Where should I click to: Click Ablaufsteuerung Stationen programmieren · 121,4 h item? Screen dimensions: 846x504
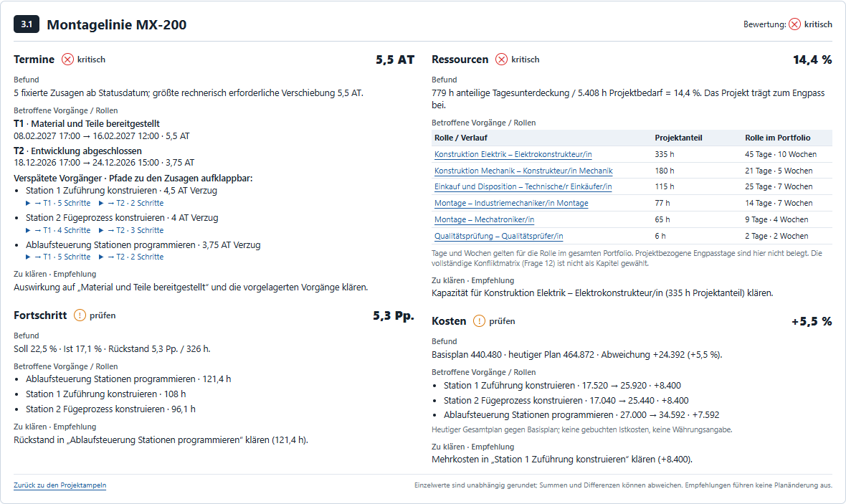tap(128, 379)
